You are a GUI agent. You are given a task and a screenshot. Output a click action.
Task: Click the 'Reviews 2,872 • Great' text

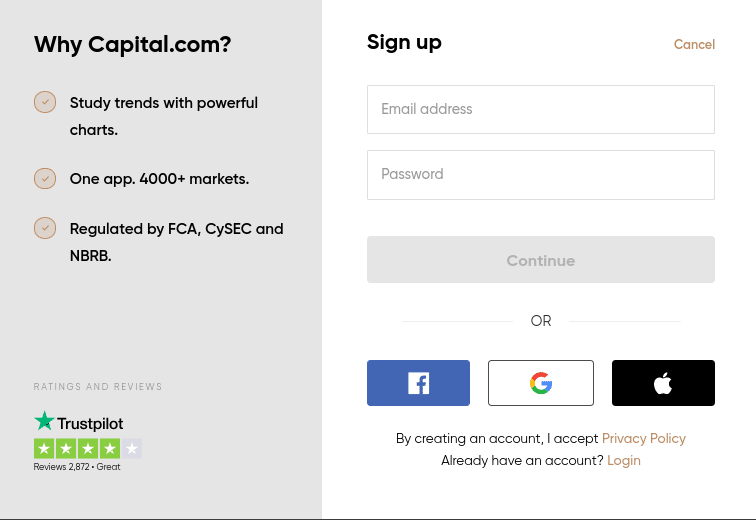pos(77,467)
